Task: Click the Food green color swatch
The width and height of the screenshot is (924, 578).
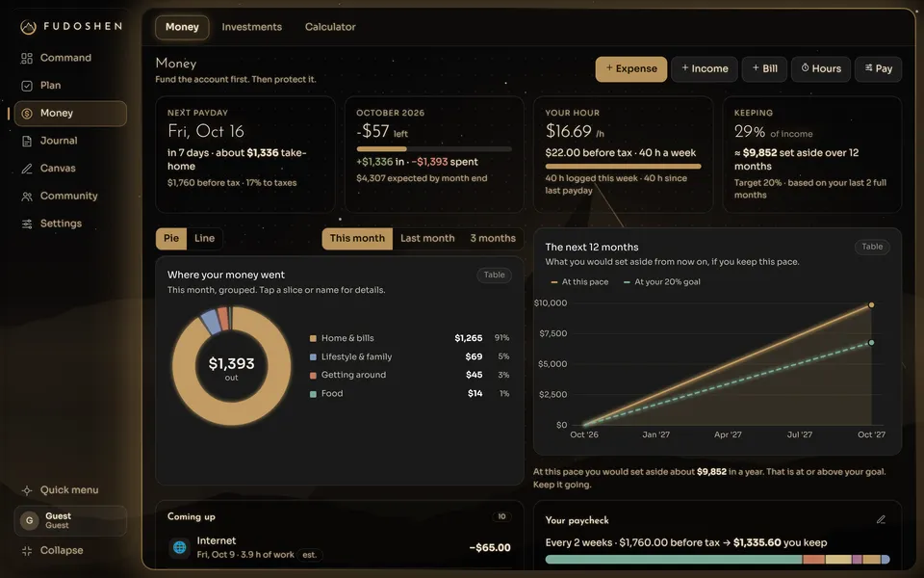Action: coord(313,394)
